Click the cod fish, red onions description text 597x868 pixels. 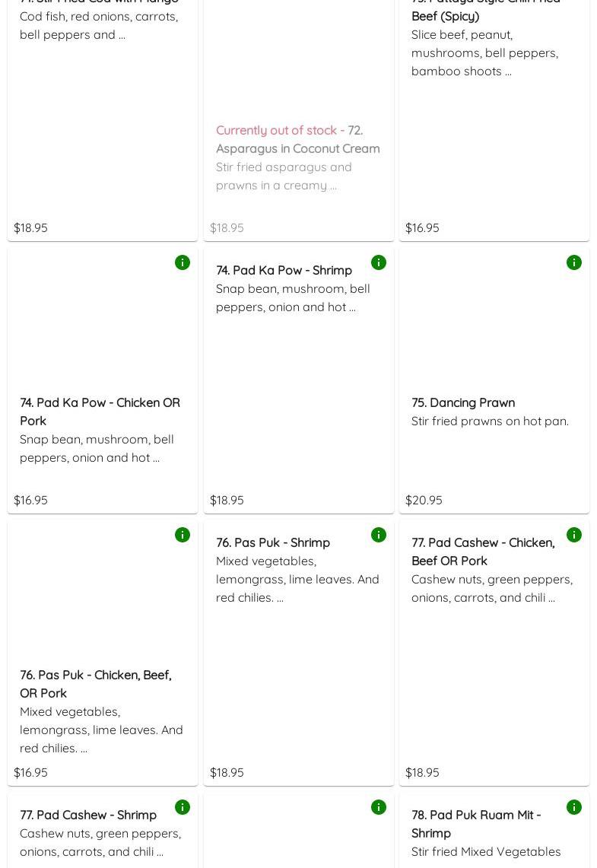coord(99,25)
